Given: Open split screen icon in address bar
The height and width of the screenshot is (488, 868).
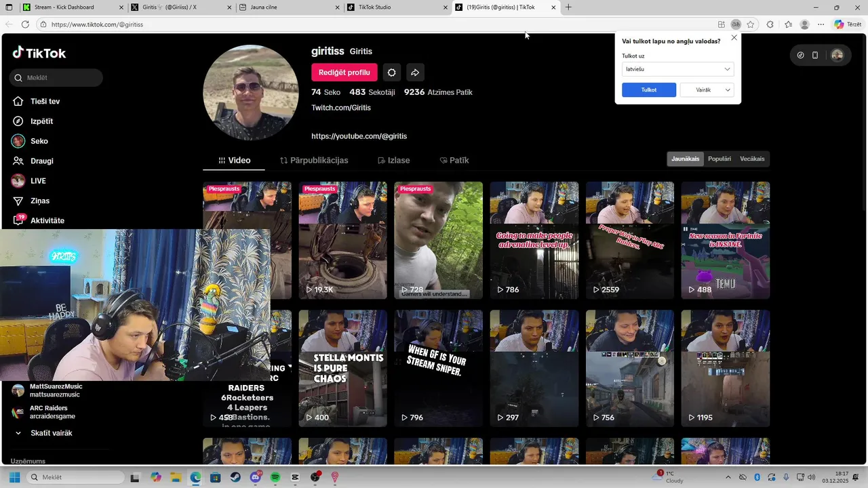Looking at the screenshot, I should 722,24.
